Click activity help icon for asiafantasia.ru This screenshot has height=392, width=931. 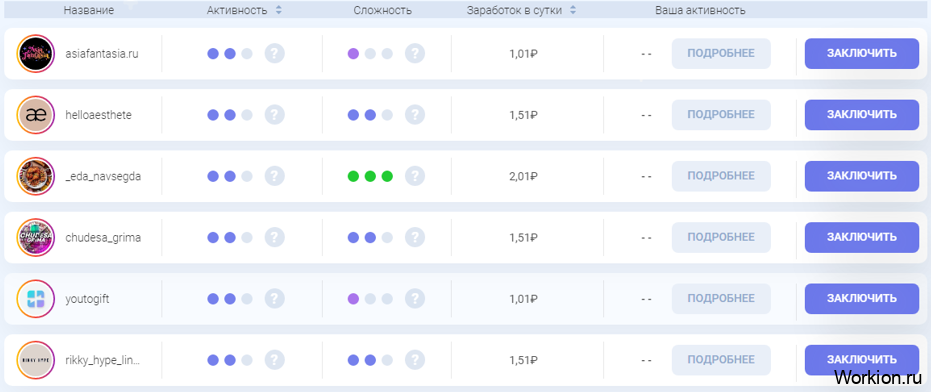(274, 53)
